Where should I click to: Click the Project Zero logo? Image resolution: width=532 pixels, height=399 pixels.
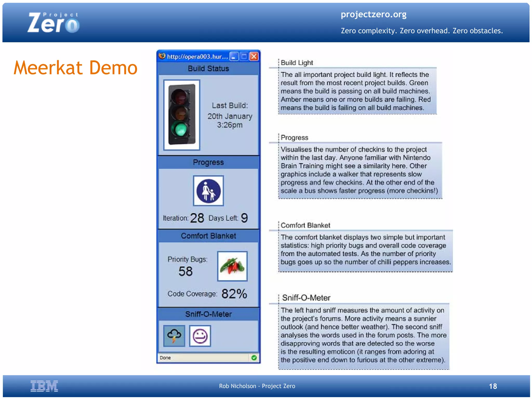(54, 23)
